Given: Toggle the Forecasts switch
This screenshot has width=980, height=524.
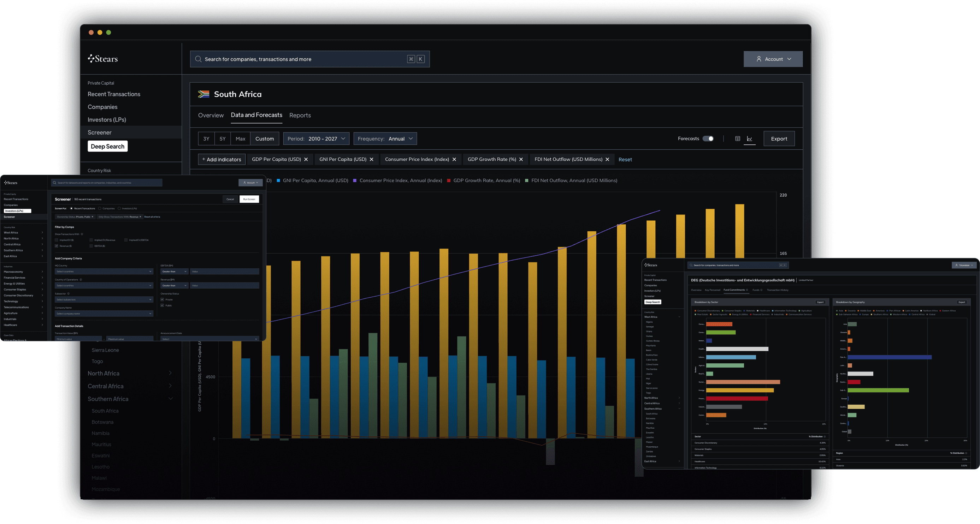Looking at the screenshot, I should pos(708,139).
